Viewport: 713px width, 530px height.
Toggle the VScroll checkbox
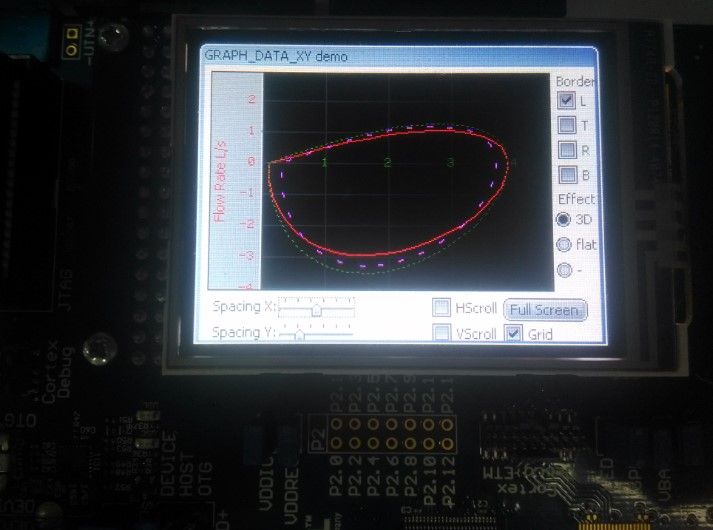point(442,332)
